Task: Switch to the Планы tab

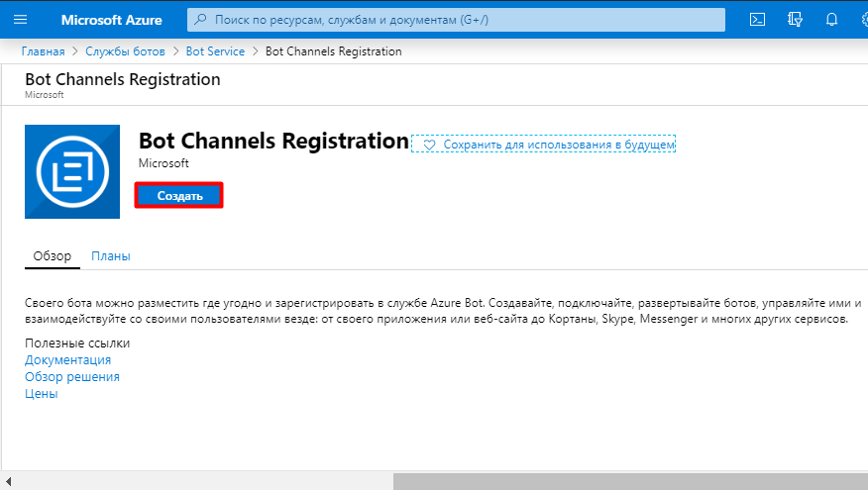Action: pyautogui.click(x=111, y=256)
